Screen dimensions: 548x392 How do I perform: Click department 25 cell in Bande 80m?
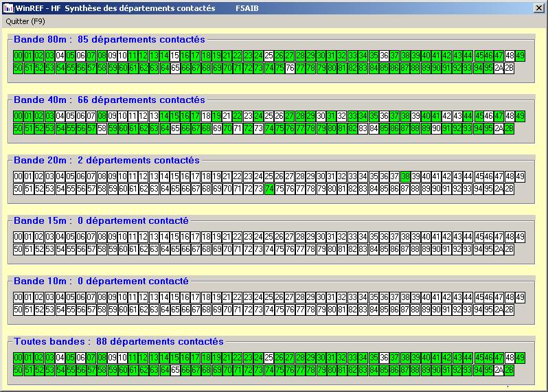[x=269, y=56]
